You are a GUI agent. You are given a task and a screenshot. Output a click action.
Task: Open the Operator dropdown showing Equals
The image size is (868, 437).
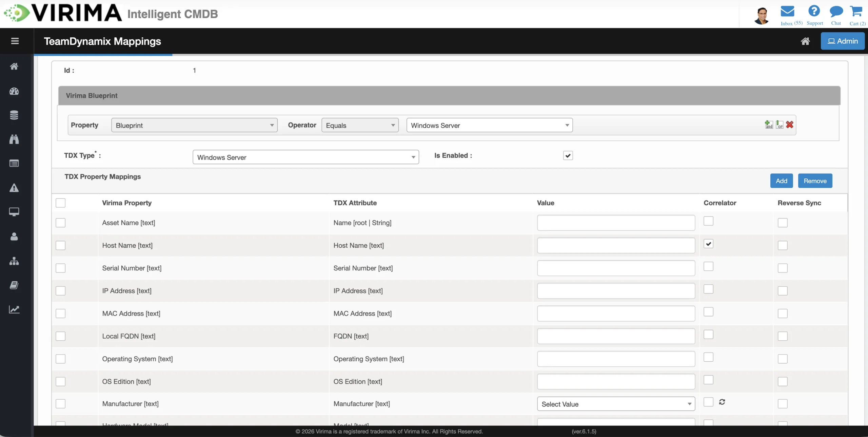[360, 125]
